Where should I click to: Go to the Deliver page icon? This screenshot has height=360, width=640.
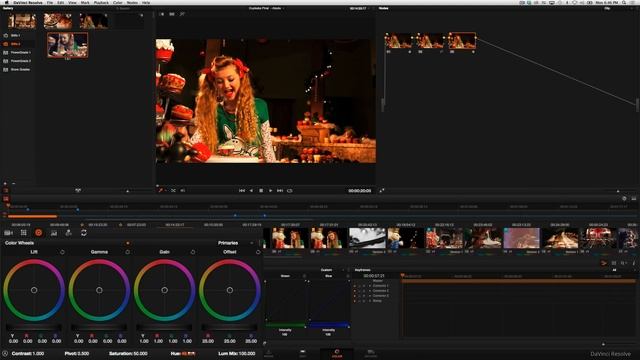(371, 353)
